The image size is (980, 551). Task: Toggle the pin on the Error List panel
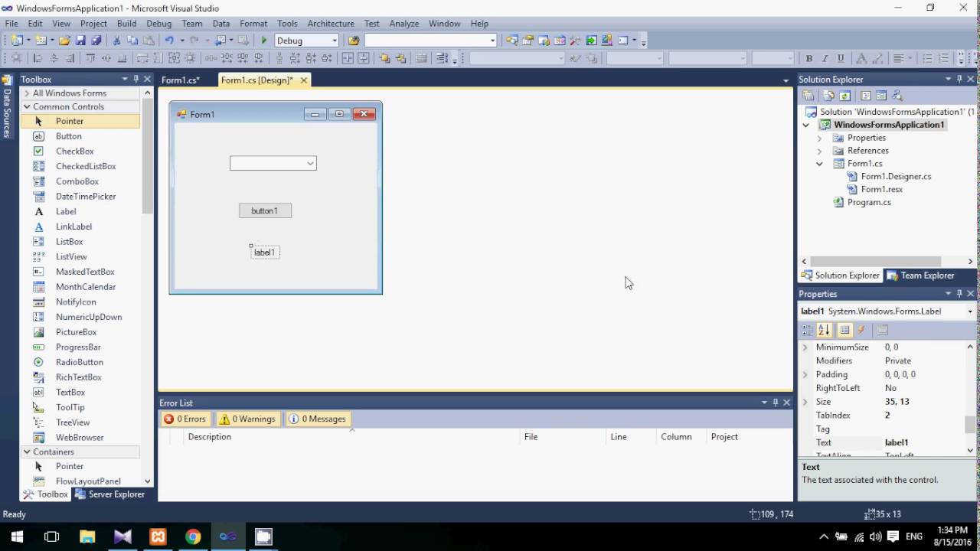[776, 403]
